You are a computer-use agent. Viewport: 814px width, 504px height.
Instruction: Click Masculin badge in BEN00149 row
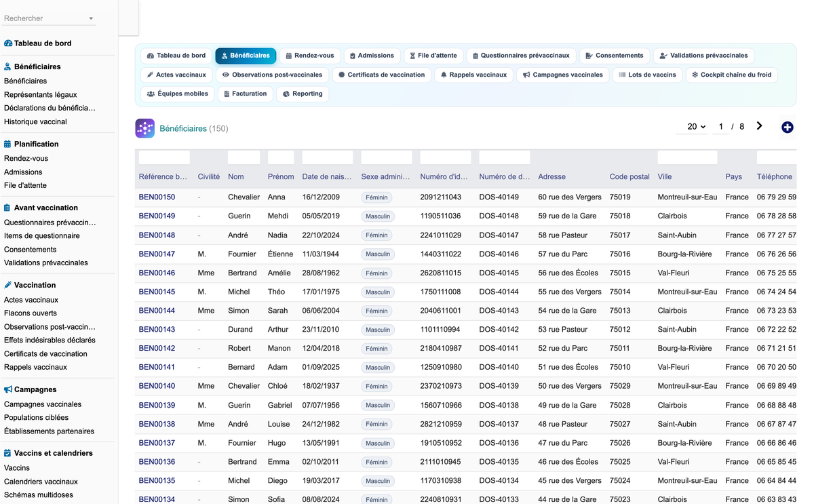tap(378, 216)
